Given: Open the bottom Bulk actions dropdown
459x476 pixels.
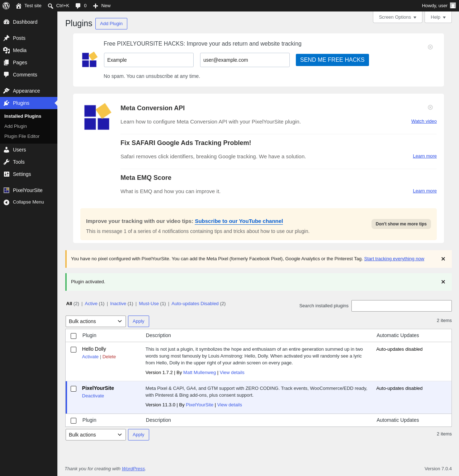Looking at the screenshot, I should pos(96,435).
